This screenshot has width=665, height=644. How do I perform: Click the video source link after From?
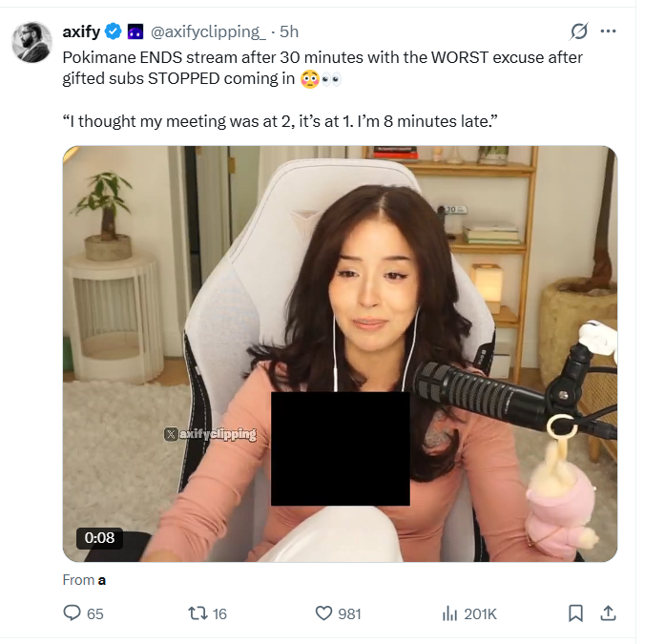[x=102, y=579]
